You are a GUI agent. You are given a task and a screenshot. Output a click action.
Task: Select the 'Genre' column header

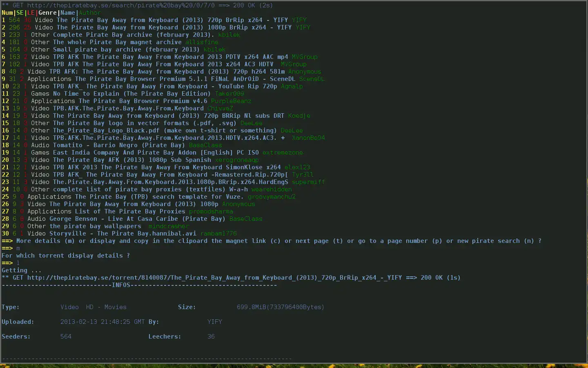tap(47, 13)
